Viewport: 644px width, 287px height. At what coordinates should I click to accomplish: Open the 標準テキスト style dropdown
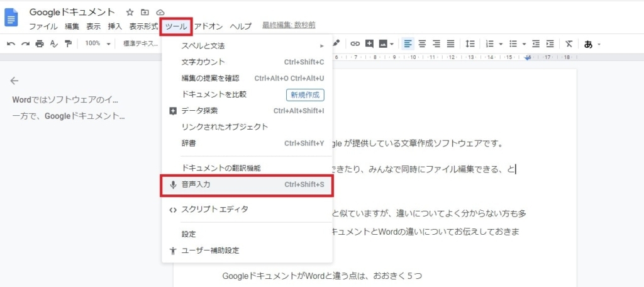click(140, 43)
